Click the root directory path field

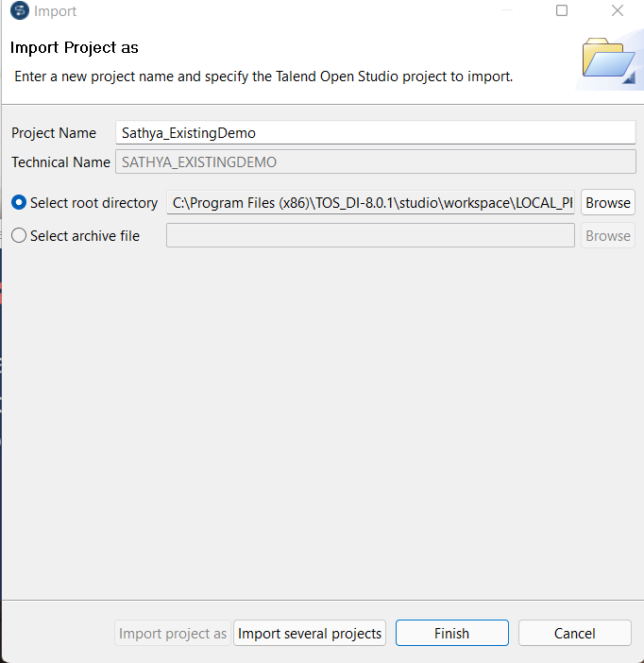(370, 202)
